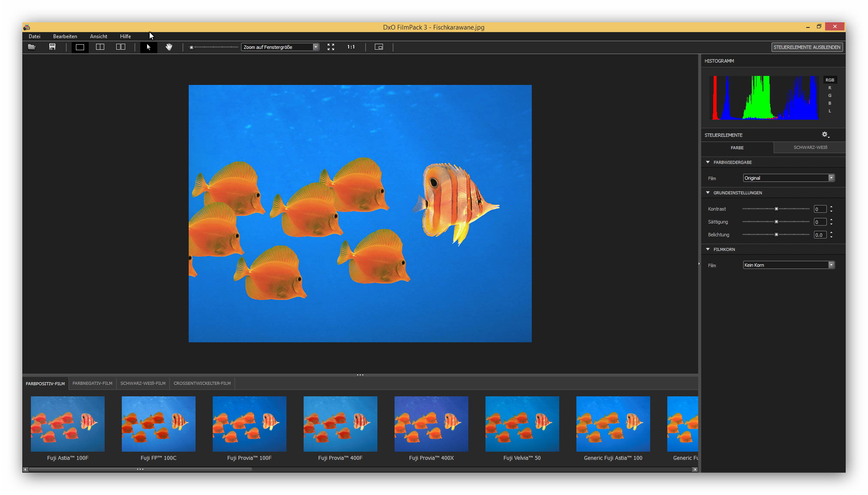Click the save disk icon

52,47
